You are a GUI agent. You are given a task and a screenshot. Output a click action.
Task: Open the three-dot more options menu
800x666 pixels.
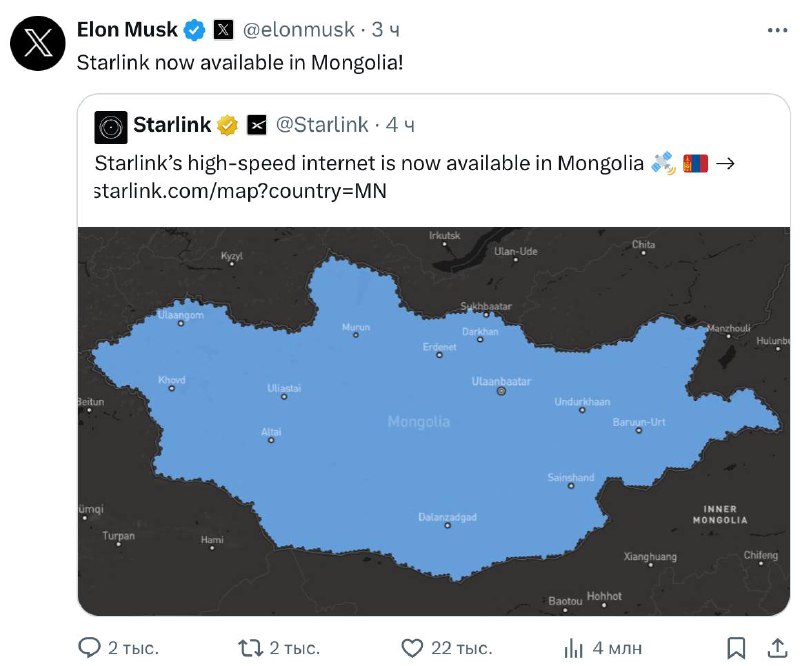pyautogui.click(x=776, y=31)
